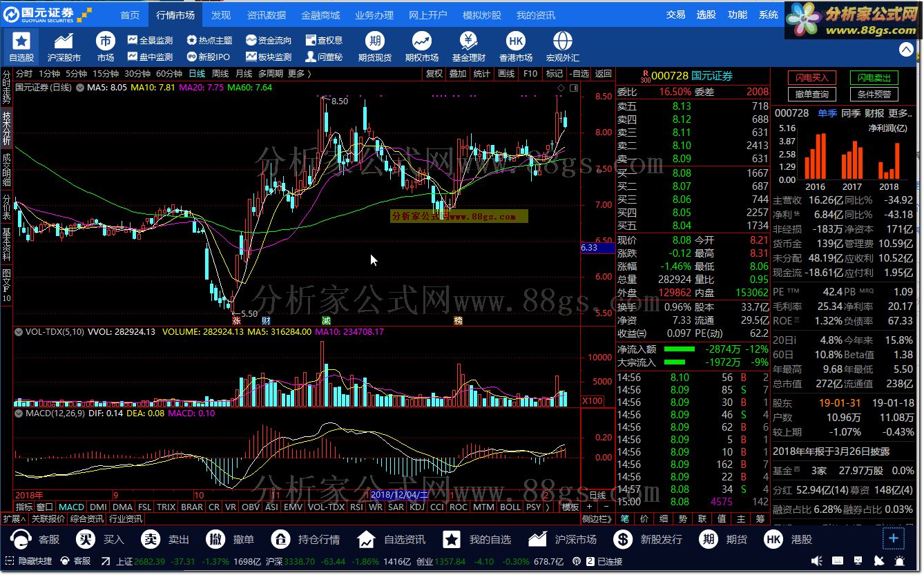Open 盘中监测 in toolbar
Image resolution: width=924 pixels, height=575 pixels.
point(151,57)
